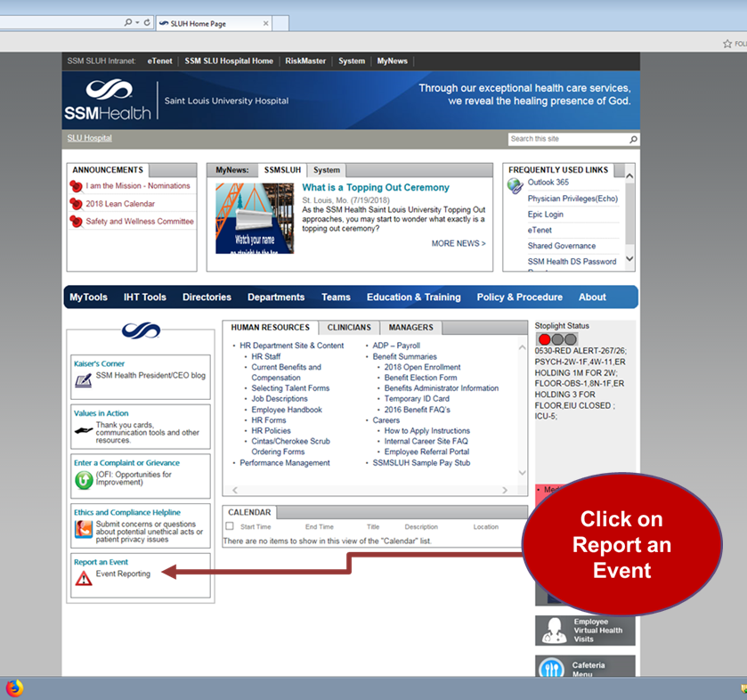This screenshot has width=747, height=700.
Task: Tick the Calendar list select-all checkbox
Action: pyautogui.click(x=230, y=526)
